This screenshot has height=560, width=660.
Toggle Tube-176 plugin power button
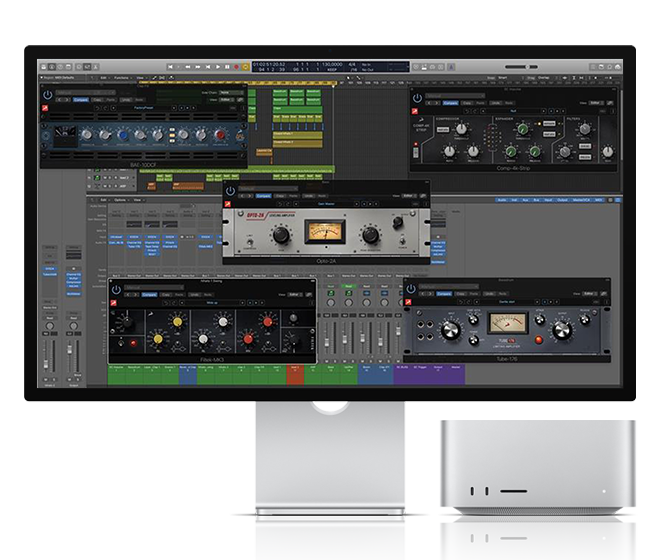coord(411,289)
